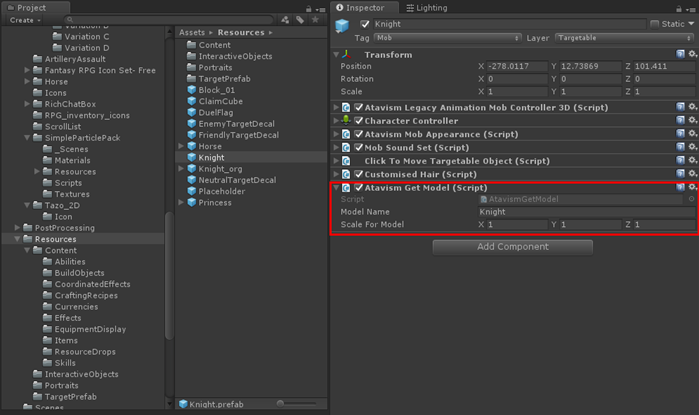699x415 pixels.
Task: Open help icon for Character Controller
Action: point(680,120)
